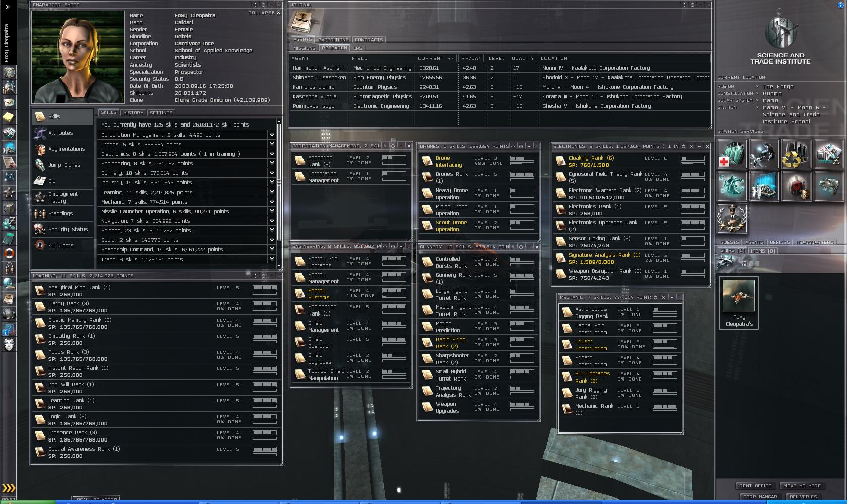This screenshot has height=504, width=847.
Task: Open Standings in the character sheet
Action: [x=63, y=213]
